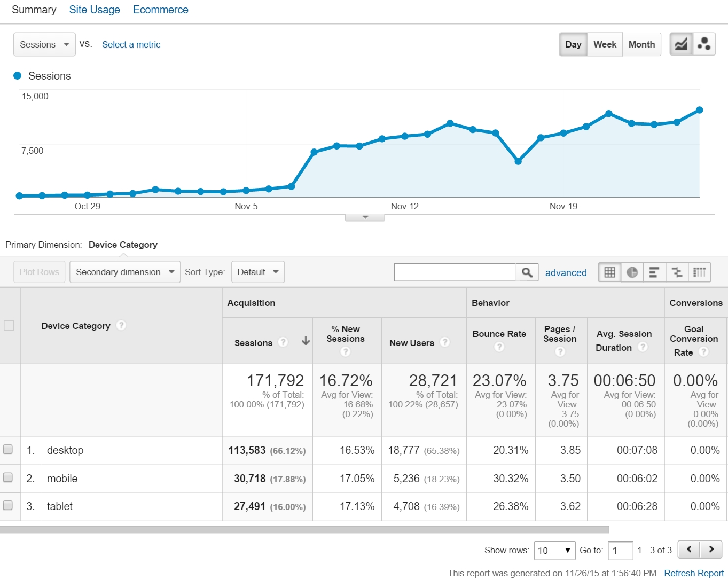
Task: Click the Refresh Report link
Action: 694,573
